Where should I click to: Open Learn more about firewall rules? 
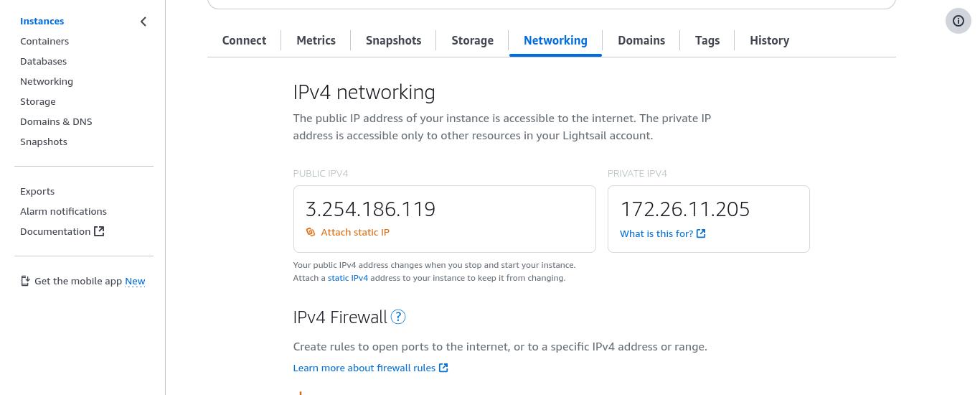[364, 368]
